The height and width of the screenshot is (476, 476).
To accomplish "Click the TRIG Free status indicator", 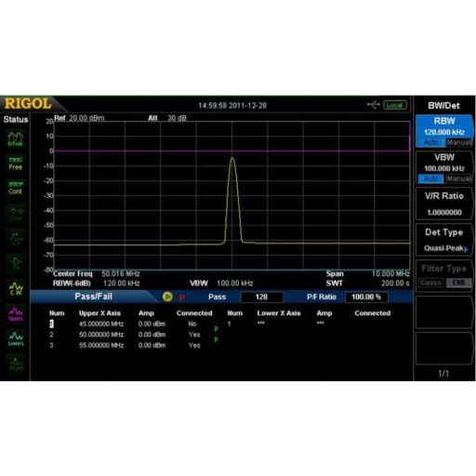I will (x=16, y=164).
